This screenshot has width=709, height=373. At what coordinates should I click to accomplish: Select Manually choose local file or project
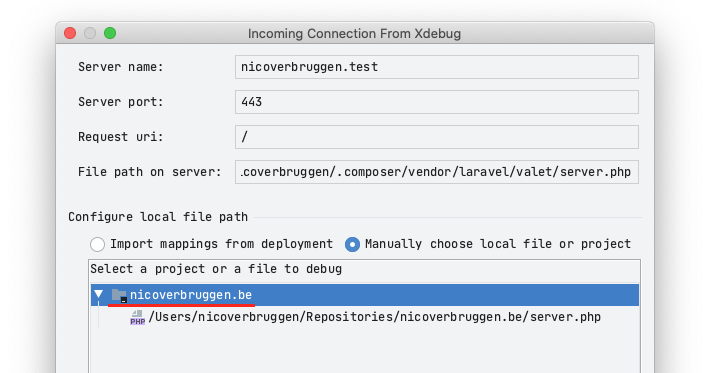point(352,244)
